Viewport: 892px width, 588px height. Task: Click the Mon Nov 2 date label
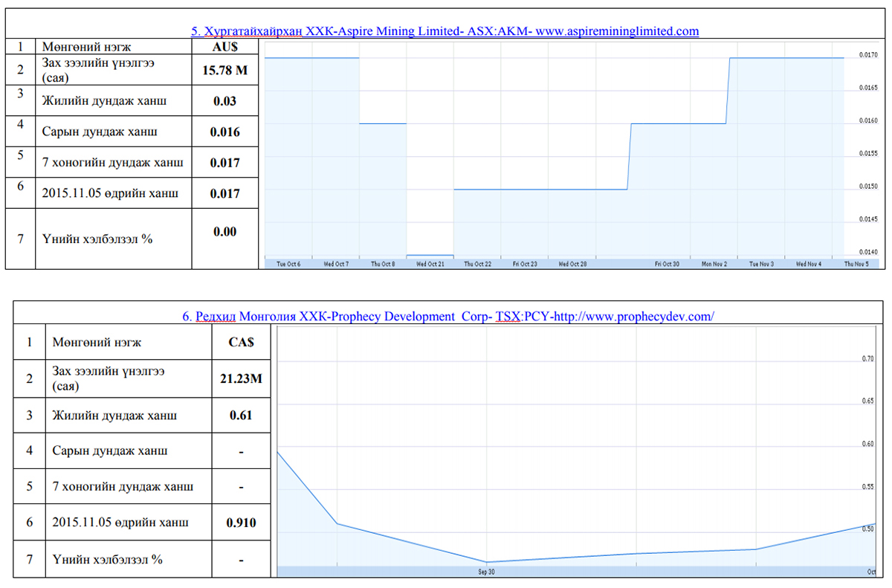pyautogui.click(x=716, y=264)
